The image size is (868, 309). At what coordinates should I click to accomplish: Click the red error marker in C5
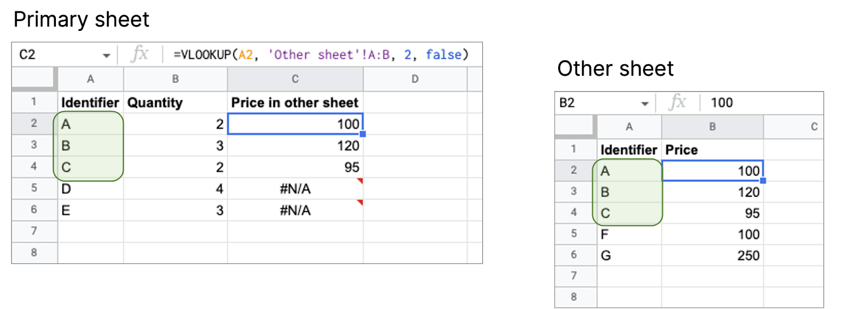pyautogui.click(x=360, y=181)
